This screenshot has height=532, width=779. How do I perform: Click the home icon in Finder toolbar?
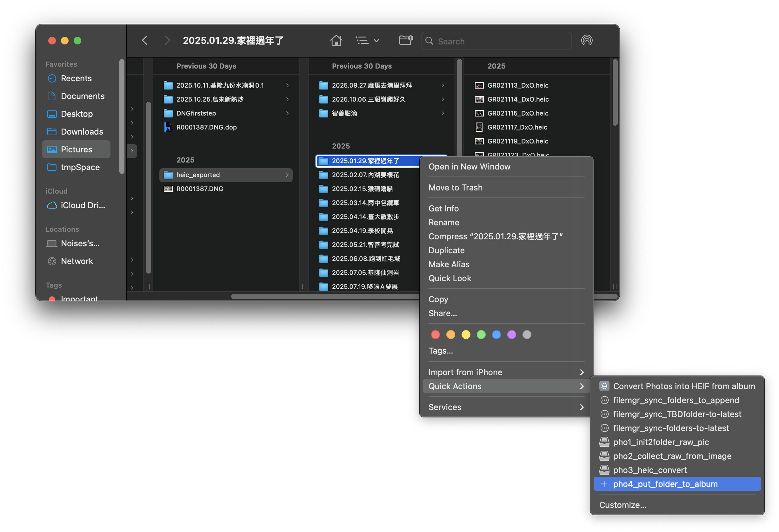336,41
